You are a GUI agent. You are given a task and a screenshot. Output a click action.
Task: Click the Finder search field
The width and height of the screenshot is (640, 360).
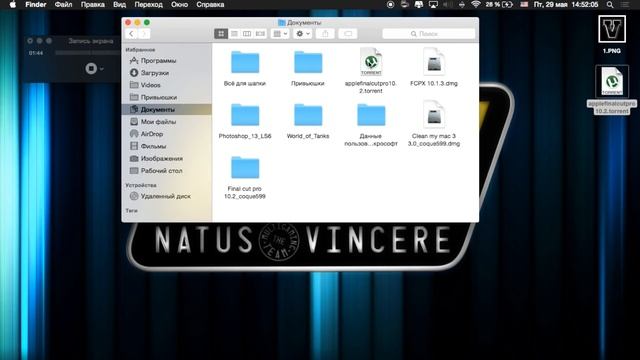[x=429, y=33]
